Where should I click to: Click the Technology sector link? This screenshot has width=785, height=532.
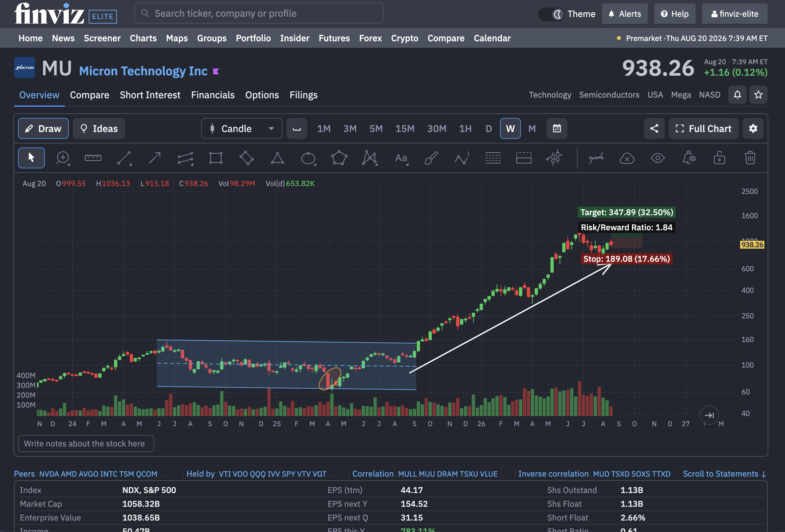[550, 95]
